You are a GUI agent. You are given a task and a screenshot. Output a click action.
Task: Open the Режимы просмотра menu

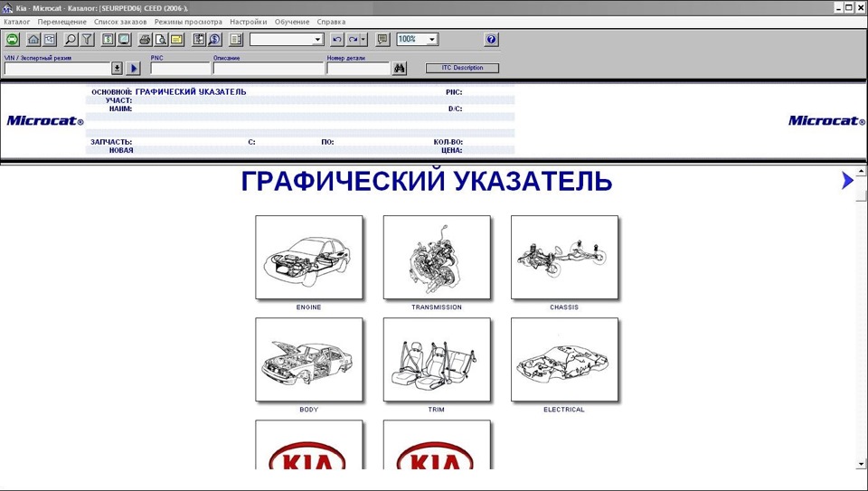[x=188, y=22]
